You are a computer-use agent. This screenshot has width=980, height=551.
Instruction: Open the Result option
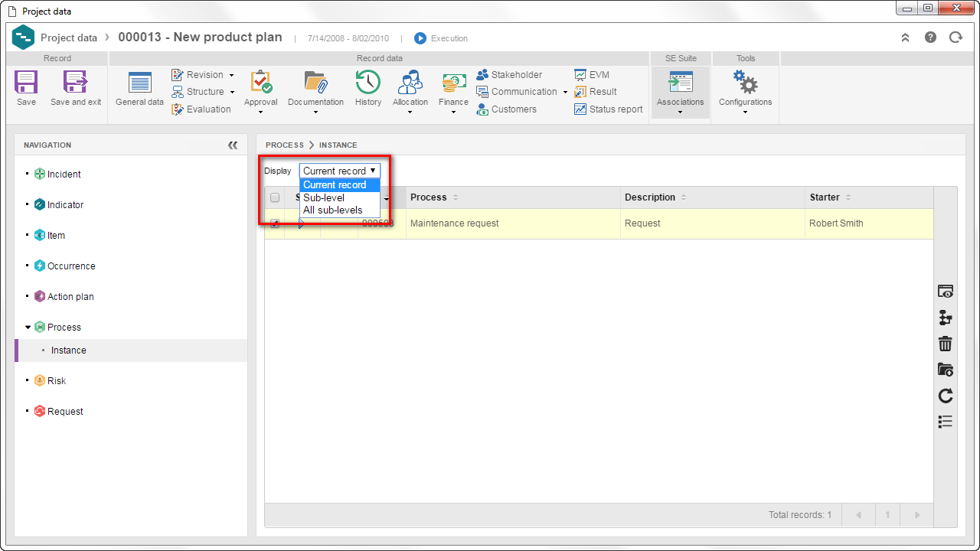pos(596,92)
